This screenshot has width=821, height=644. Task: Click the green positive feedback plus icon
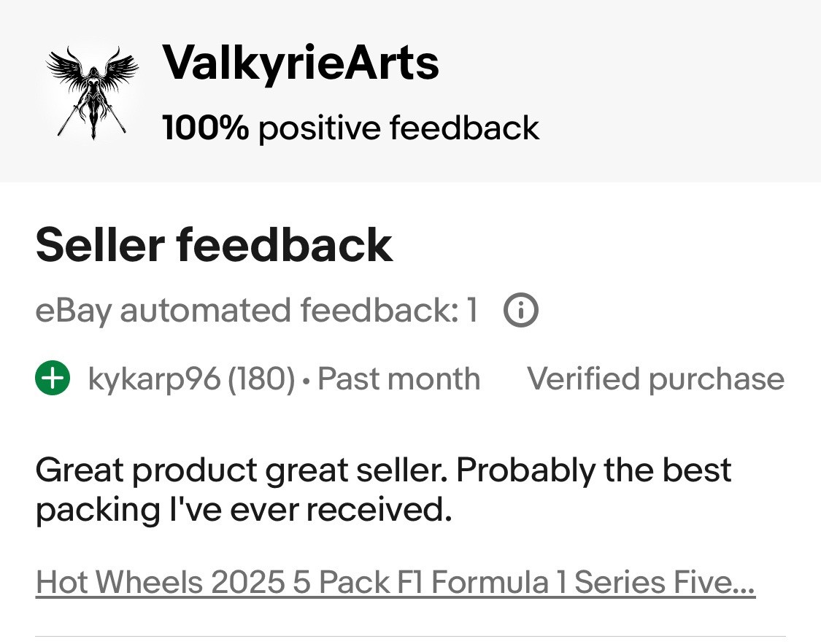(53, 378)
